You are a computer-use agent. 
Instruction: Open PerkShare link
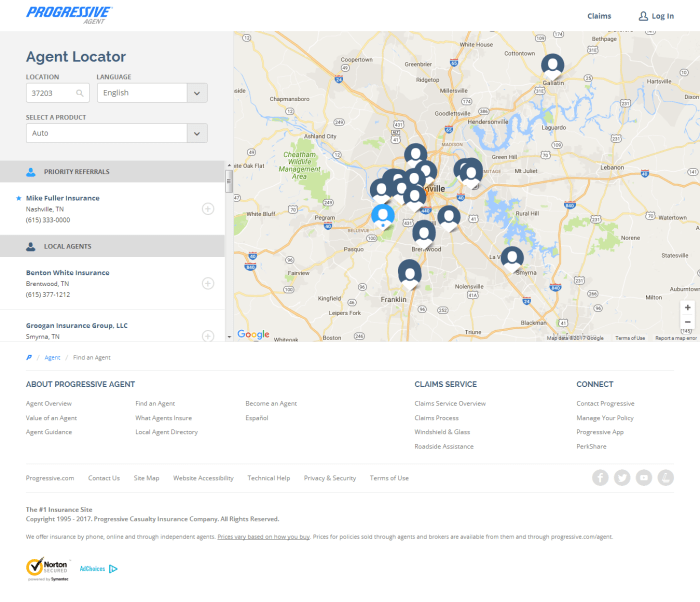click(591, 446)
